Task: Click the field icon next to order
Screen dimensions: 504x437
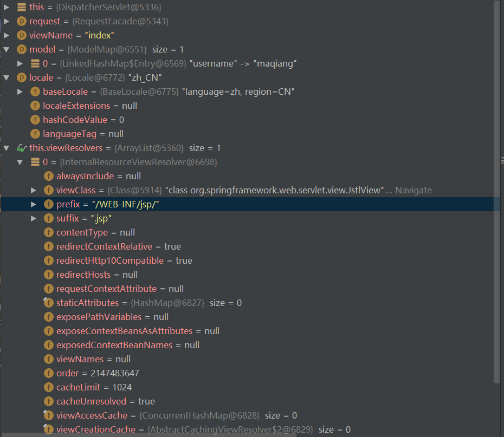Action: (x=49, y=373)
